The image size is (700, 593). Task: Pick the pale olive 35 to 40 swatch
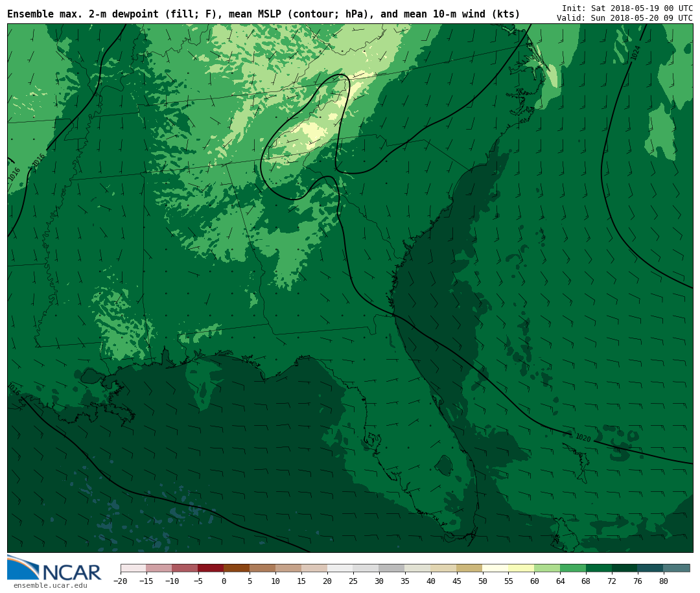click(418, 568)
